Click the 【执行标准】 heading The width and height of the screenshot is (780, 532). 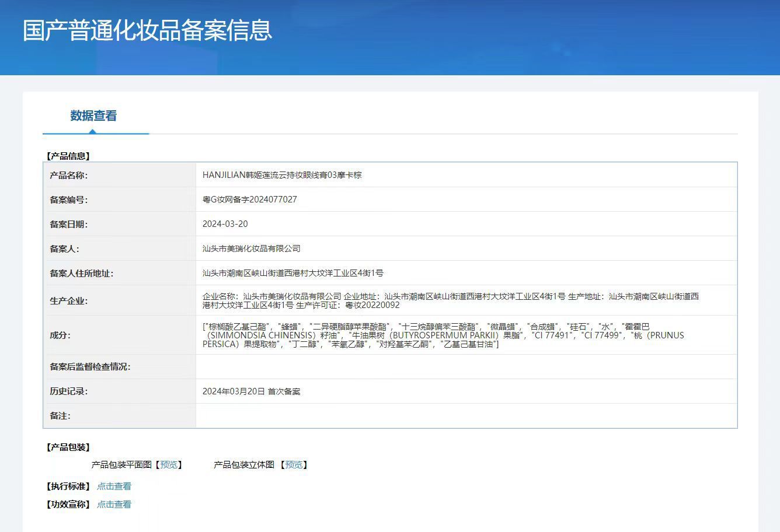click(x=68, y=487)
